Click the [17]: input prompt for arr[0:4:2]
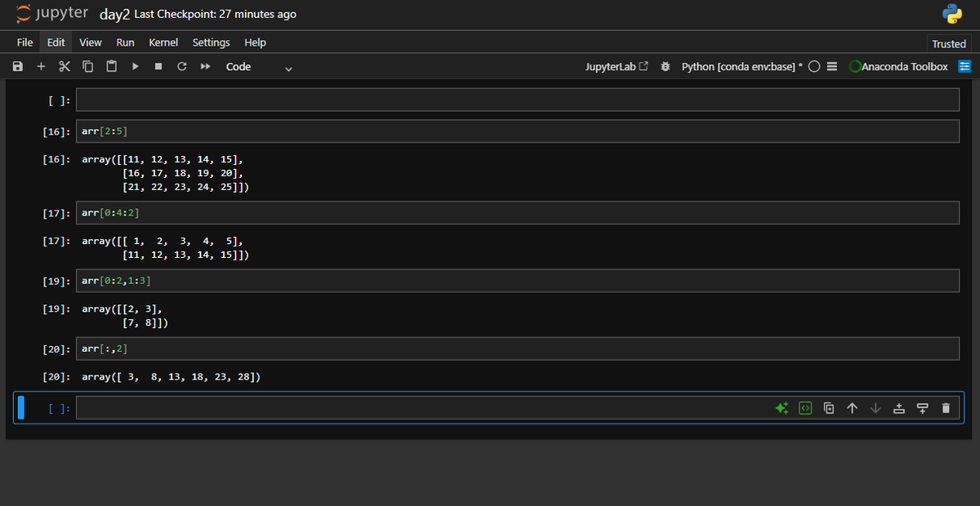This screenshot has width=980, height=506. (x=56, y=213)
